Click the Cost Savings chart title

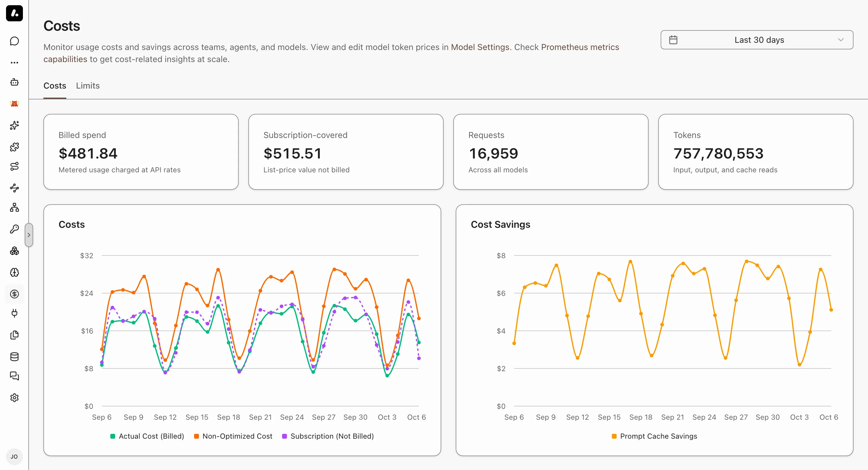[x=500, y=224]
